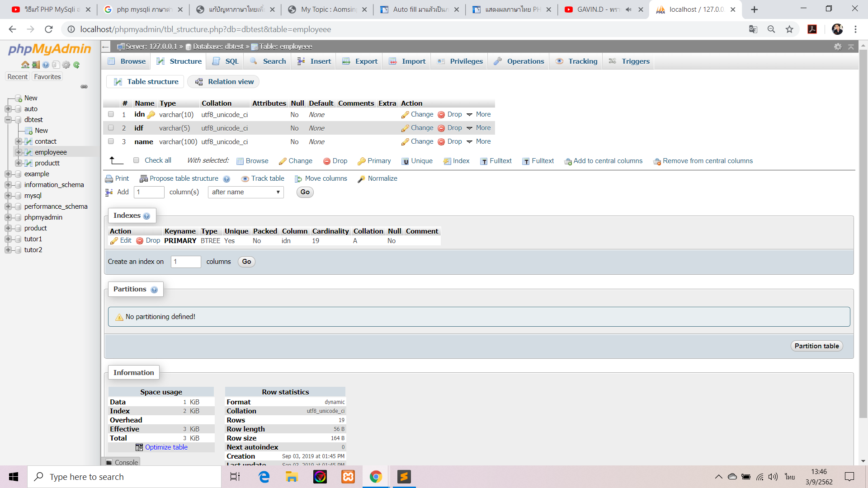Viewport: 868px width, 488px height.
Task: Collapse the navigation panel arrow
Action: [105, 47]
